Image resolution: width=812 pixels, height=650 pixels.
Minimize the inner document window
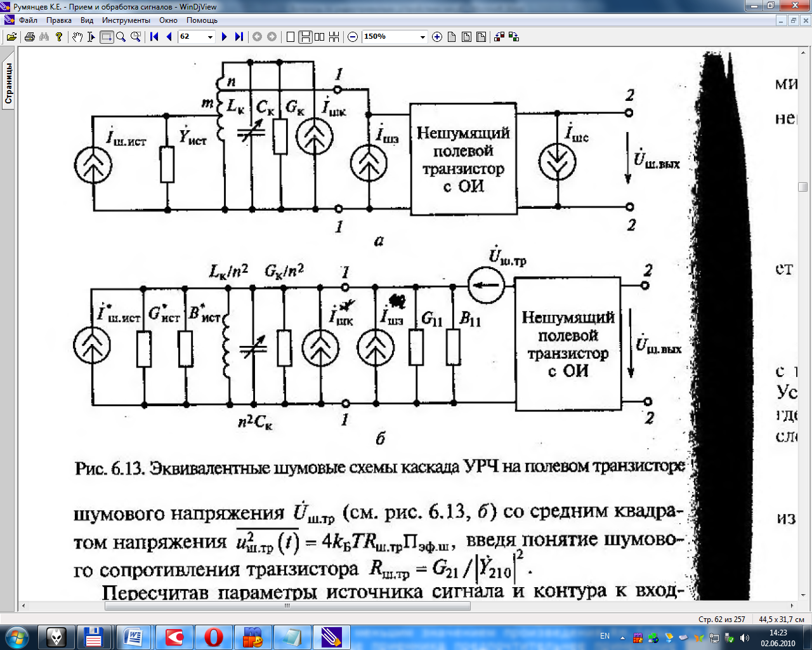[782, 20]
